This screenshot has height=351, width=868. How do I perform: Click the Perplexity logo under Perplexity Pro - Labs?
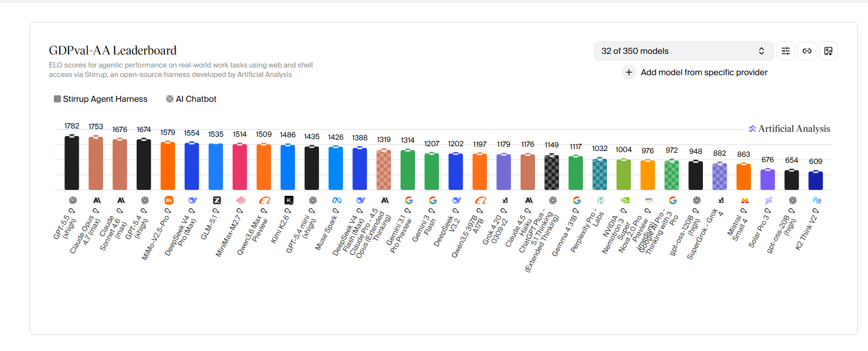601,200
